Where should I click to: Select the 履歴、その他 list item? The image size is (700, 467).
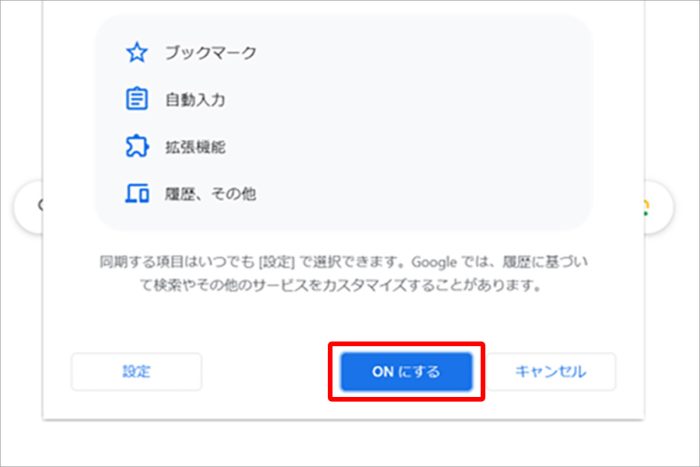coord(210,194)
